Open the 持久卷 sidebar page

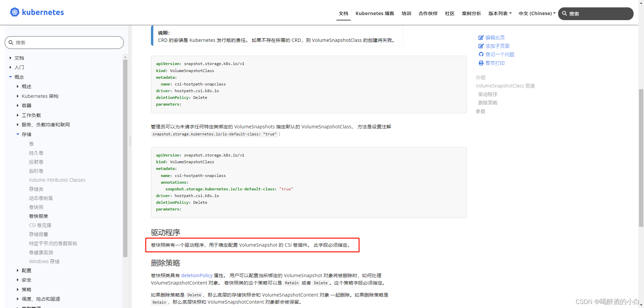click(36, 153)
